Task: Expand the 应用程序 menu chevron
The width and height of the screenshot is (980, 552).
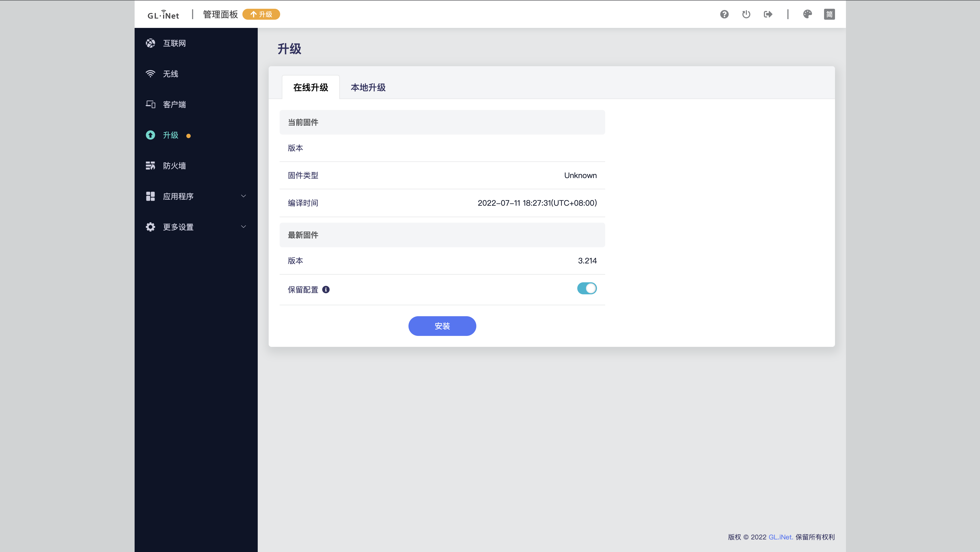Action: (x=243, y=196)
